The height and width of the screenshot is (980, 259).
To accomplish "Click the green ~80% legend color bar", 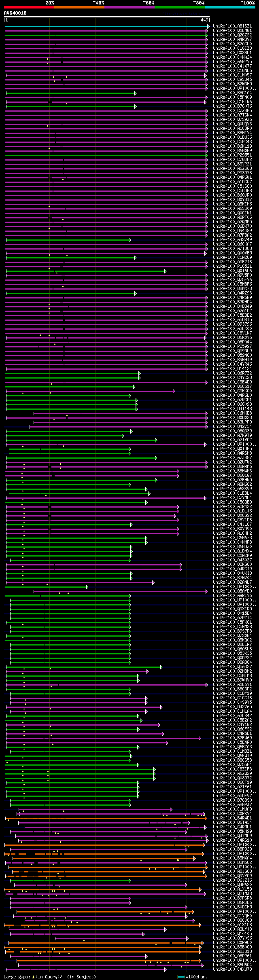I will pyautogui.click(x=180, y=7).
